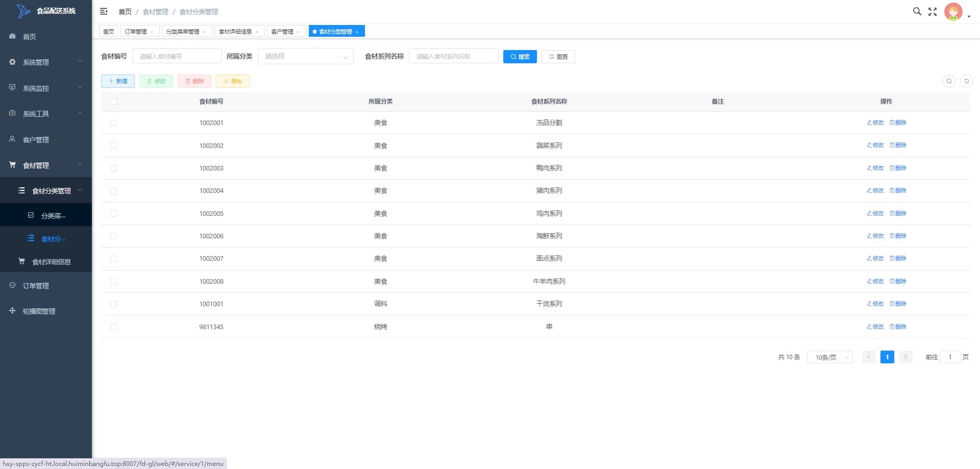
Task: Select the 分类菜... submenu item
Action: click(46, 215)
